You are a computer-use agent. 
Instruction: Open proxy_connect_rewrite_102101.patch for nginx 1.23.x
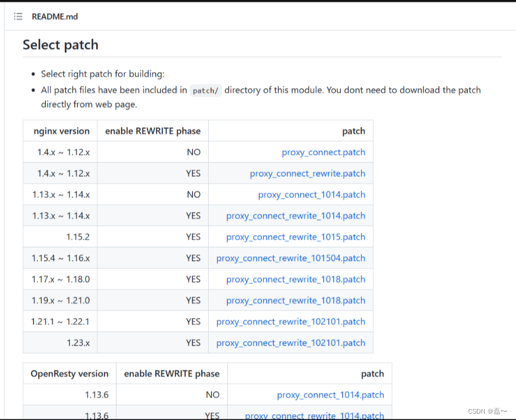tap(291, 343)
